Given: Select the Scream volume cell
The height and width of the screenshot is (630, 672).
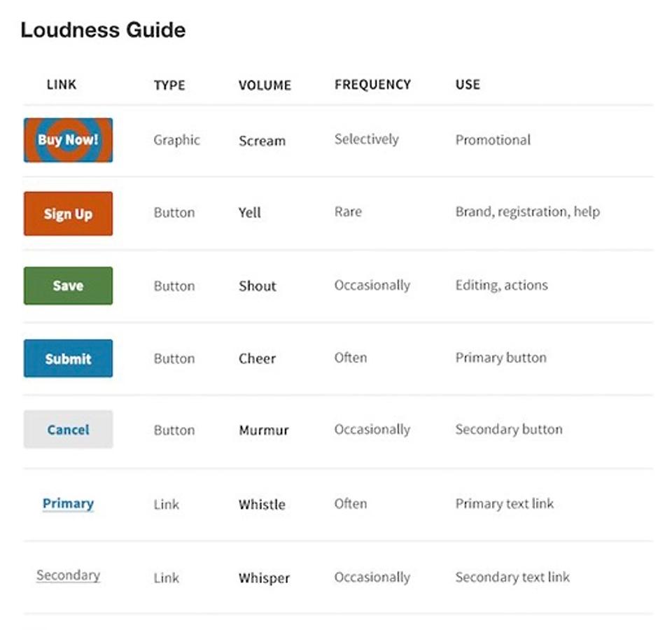Looking at the screenshot, I should point(262,141).
